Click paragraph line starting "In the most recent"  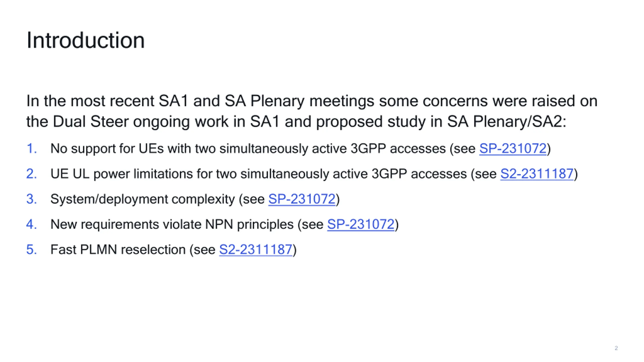pos(312,101)
